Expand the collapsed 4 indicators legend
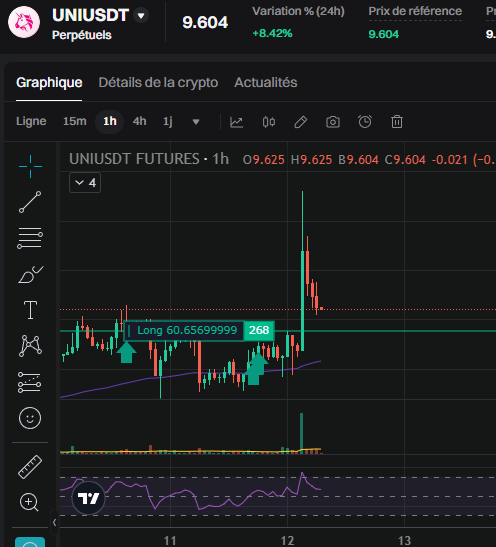The image size is (496, 547). pyautogui.click(x=85, y=182)
